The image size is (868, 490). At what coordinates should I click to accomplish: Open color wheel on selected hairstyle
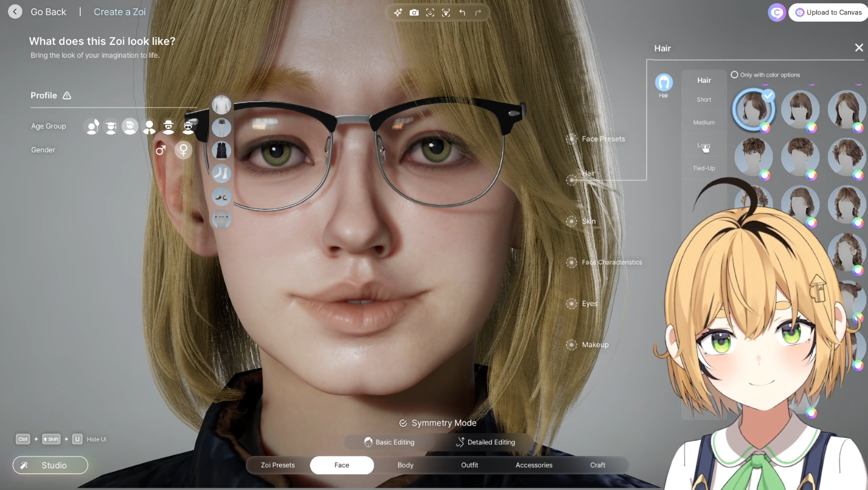pos(765,128)
